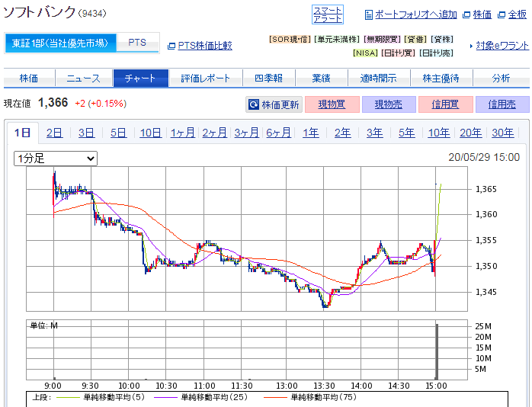The image size is (532, 407).
Task: Click the 現物売 sell button
Action: [389, 104]
